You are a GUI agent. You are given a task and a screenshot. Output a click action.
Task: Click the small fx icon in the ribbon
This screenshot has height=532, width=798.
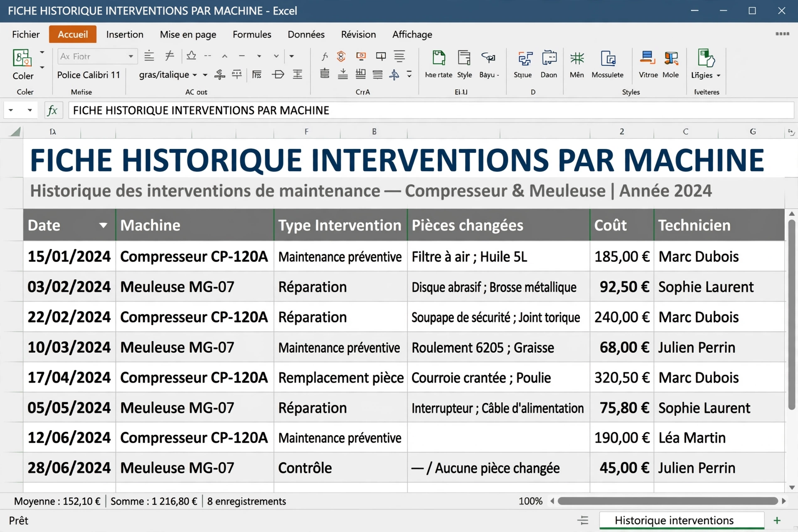(325, 56)
